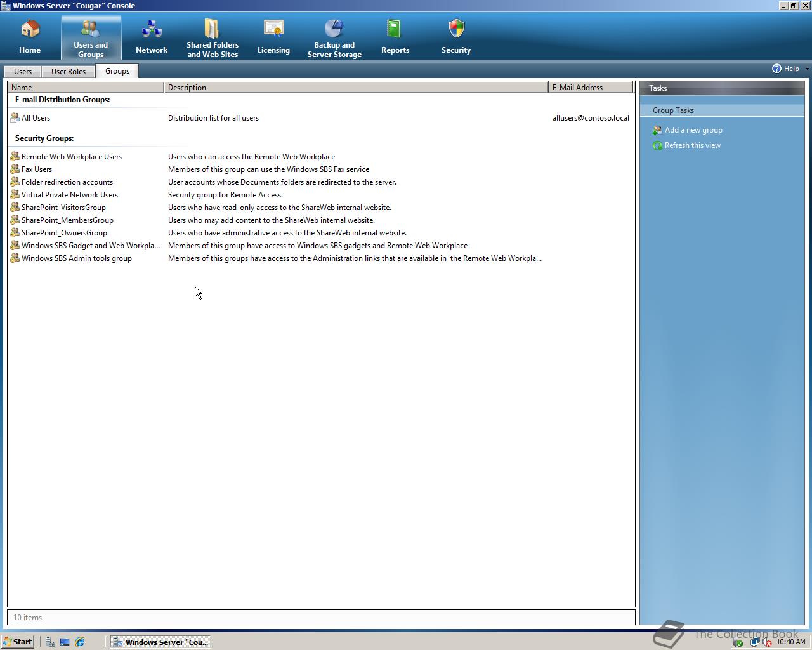Open the Home section icon
812x650 pixels.
click(30, 37)
